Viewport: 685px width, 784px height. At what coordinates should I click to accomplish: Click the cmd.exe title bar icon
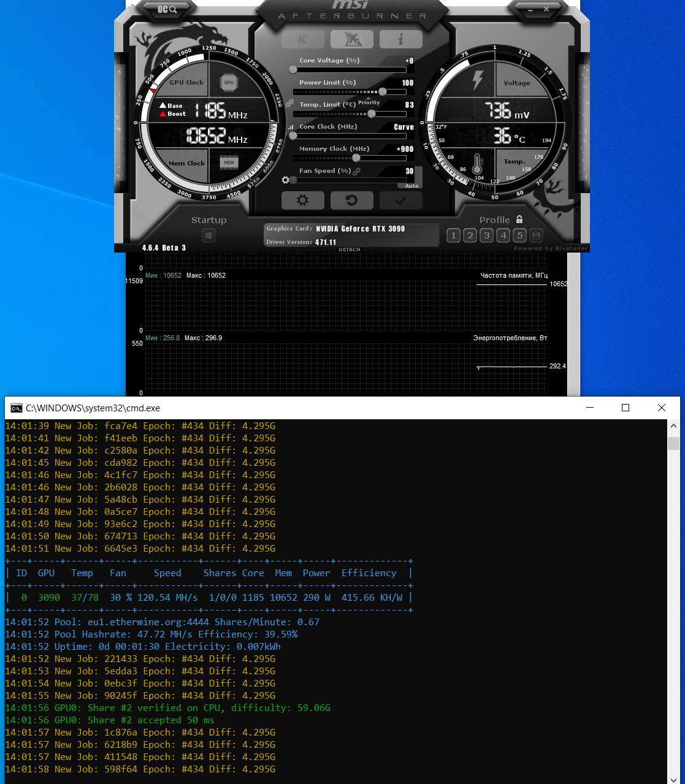pyautogui.click(x=17, y=408)
